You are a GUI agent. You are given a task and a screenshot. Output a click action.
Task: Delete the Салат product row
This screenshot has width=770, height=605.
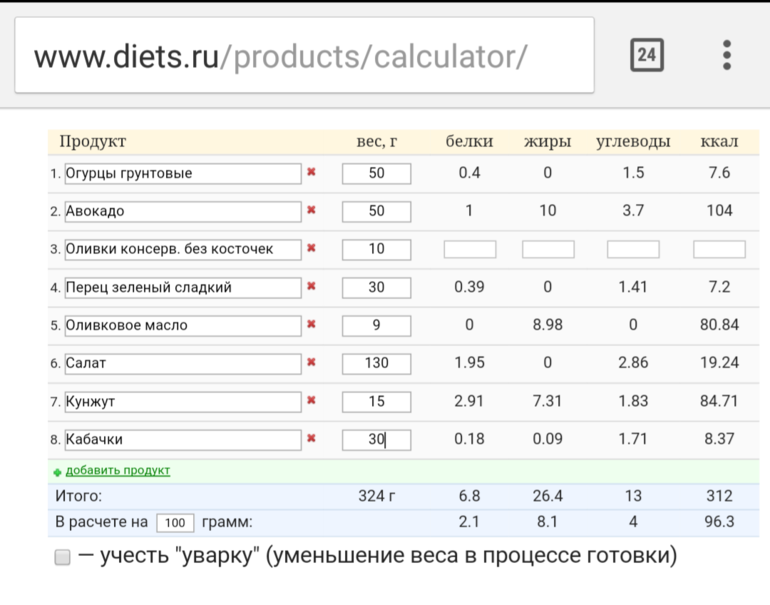coord(311,363)
